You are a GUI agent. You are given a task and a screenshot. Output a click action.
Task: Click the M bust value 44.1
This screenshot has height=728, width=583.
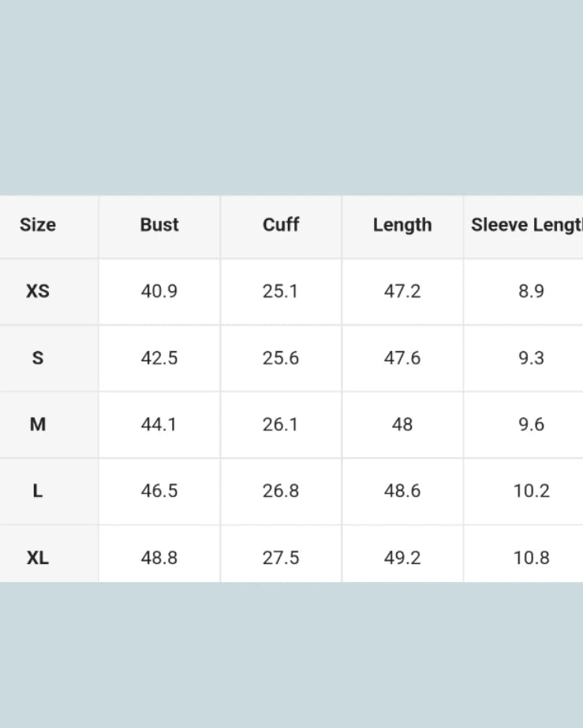click(x=159, y=424)
